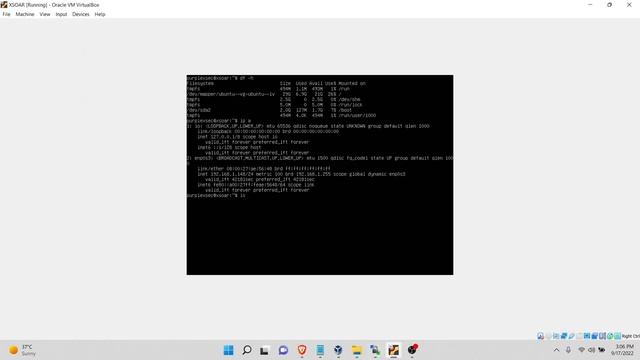
Task: Click the 'inet 127.0.0.1/8 scope host lo' line
Action: click(237, 137)
